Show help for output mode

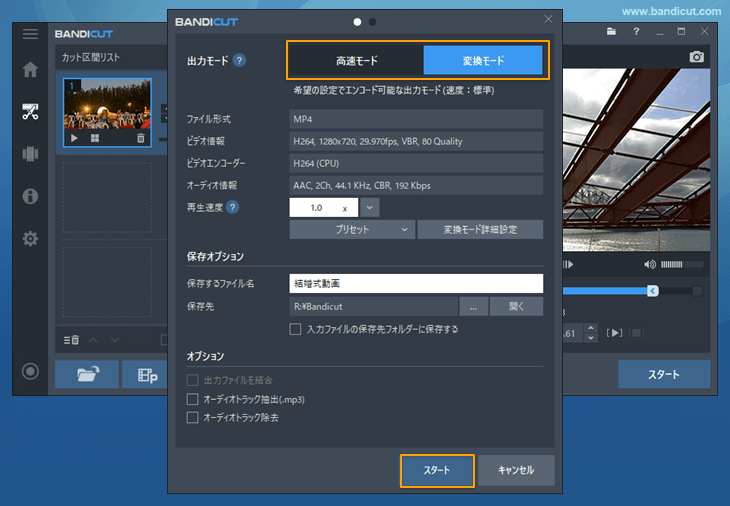pyautogui.click(x=239, y=61)
